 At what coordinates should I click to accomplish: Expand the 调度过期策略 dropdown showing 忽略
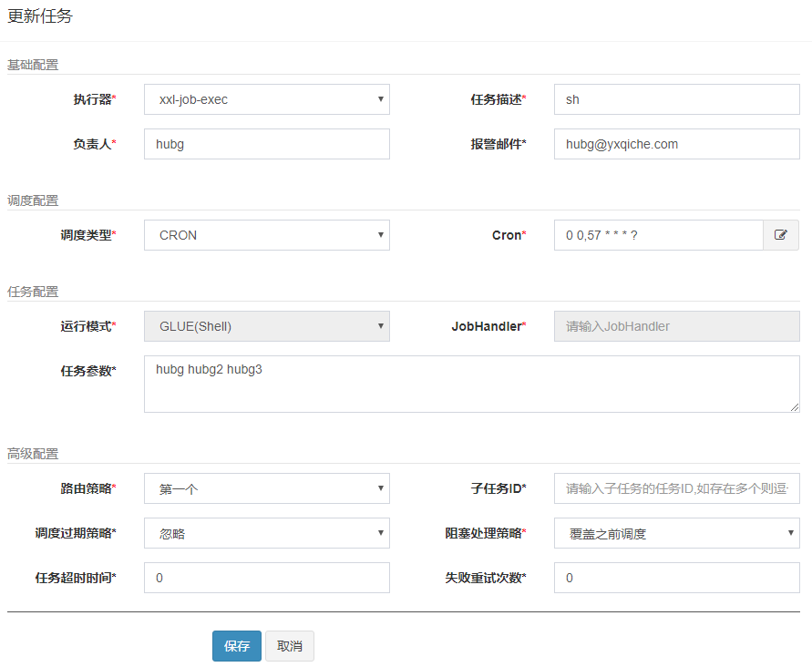click(x=267, y=533)
